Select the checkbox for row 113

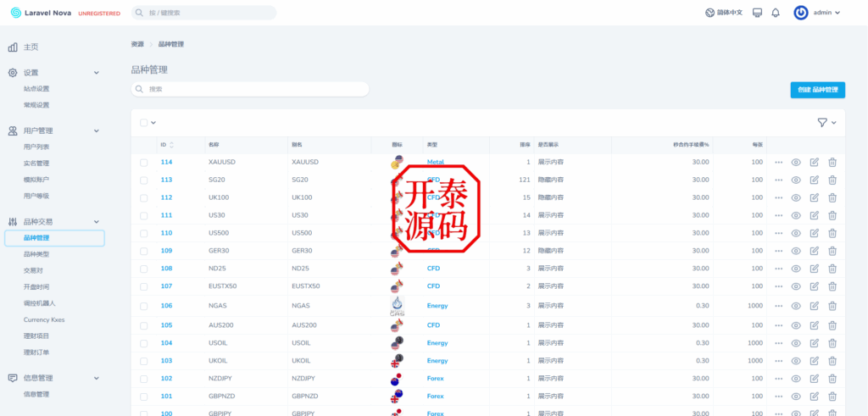(x=144, y=180)
